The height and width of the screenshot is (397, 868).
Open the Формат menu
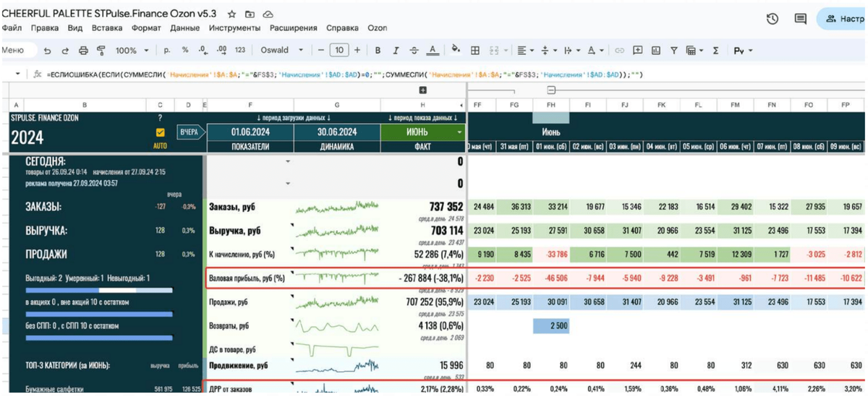coord(147,28)
